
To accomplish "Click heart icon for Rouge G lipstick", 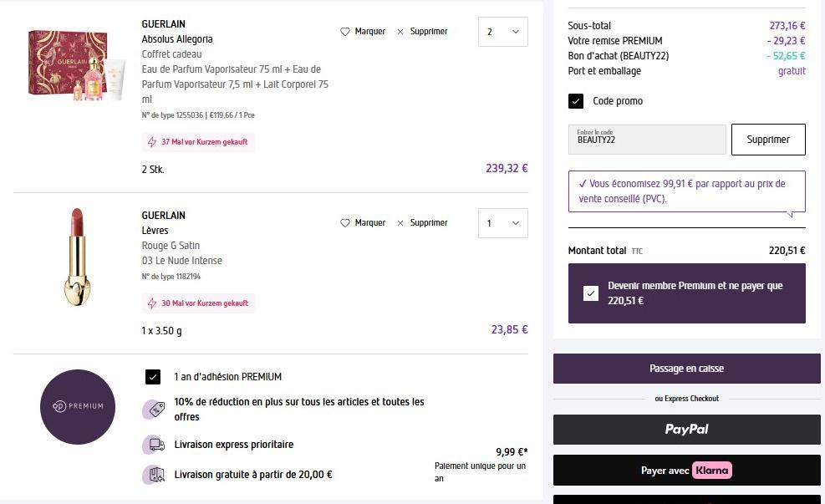I will [344, 223].
